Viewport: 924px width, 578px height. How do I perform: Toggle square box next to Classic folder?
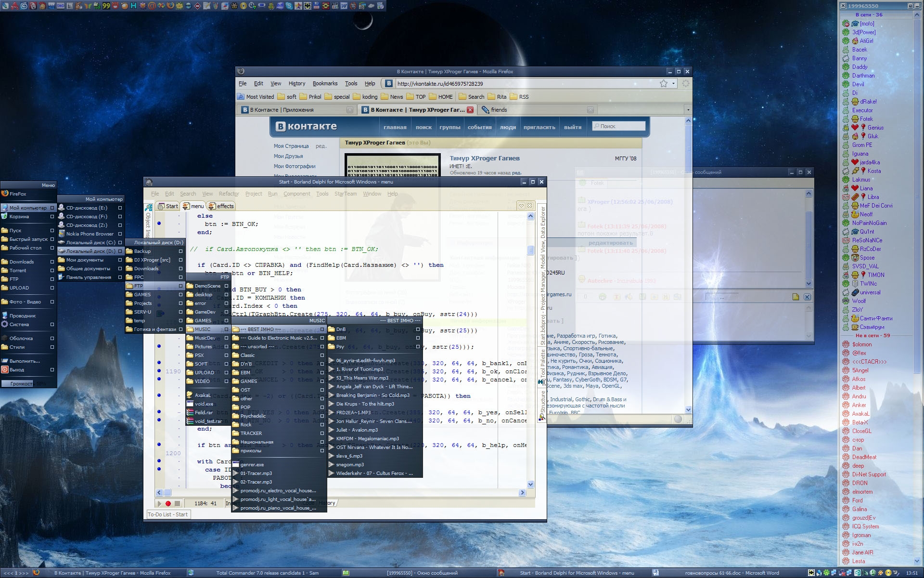322,355
